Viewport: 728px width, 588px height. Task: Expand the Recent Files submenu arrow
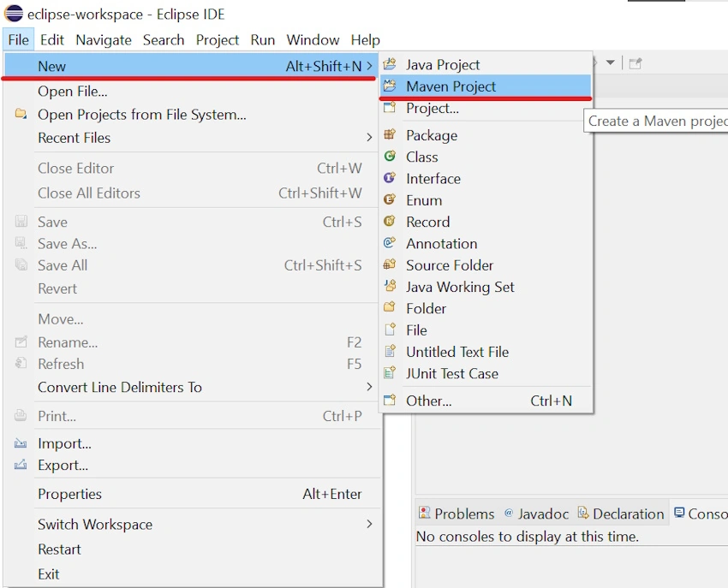coord(369,137)
